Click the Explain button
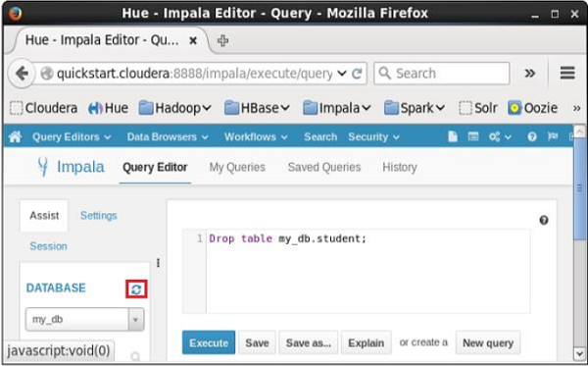 pos(366,342)
